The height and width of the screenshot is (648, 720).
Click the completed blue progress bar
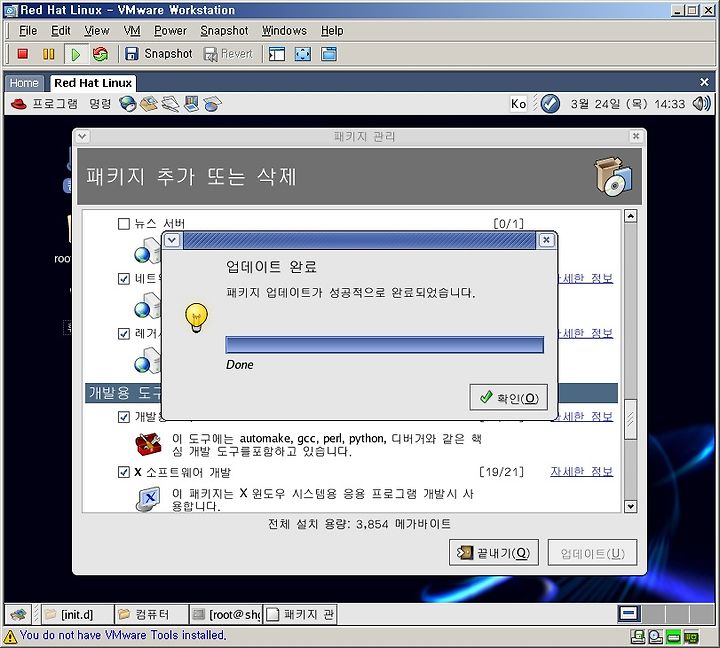click(384, 344)
